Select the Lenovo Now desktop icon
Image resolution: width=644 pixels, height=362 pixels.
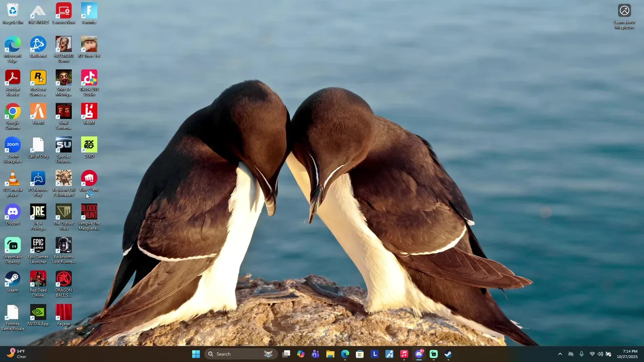tap(63, 14)
